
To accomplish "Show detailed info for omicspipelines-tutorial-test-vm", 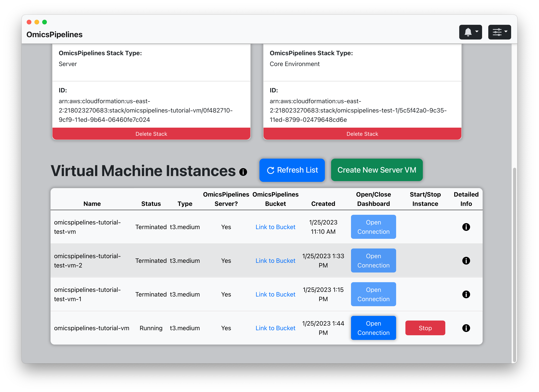I will (466, 227).
